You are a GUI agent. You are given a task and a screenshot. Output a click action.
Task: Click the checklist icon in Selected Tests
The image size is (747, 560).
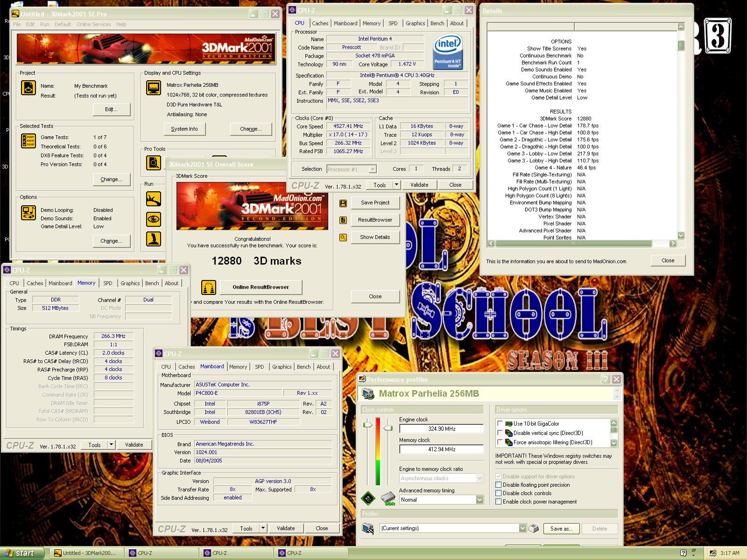tap(28, 141)
